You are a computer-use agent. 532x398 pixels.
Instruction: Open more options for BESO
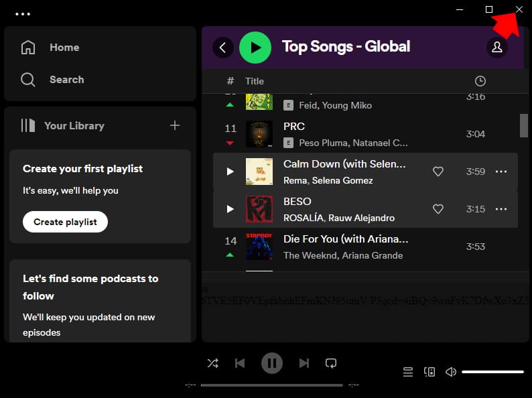(501, 209)
